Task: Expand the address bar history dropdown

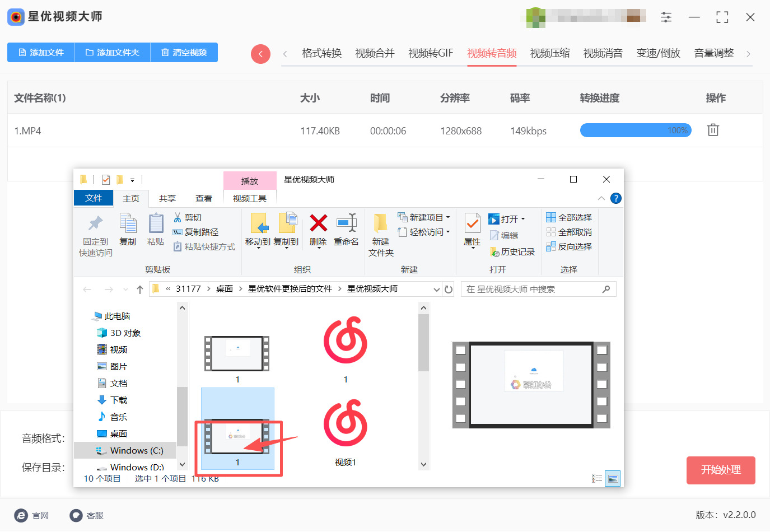Action: [437, 290]
